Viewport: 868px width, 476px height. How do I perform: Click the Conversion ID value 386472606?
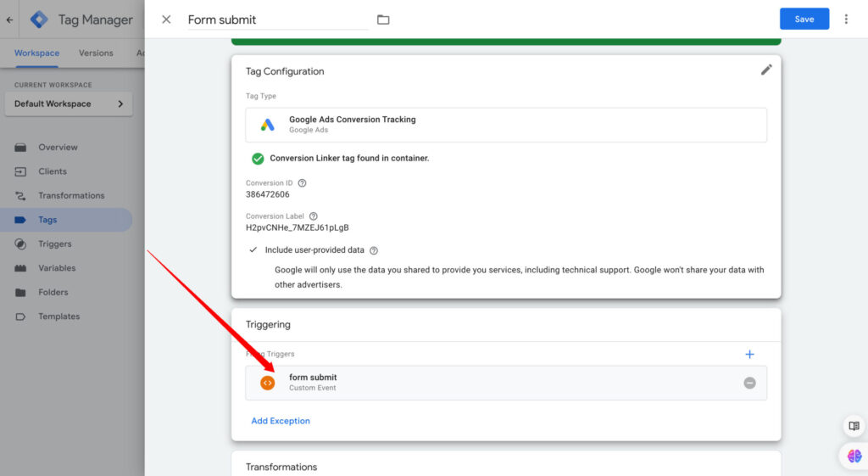pos(267,194)
